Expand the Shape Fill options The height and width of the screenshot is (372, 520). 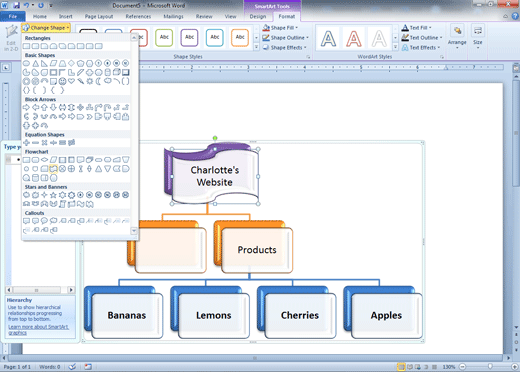[x=280, y=28]
